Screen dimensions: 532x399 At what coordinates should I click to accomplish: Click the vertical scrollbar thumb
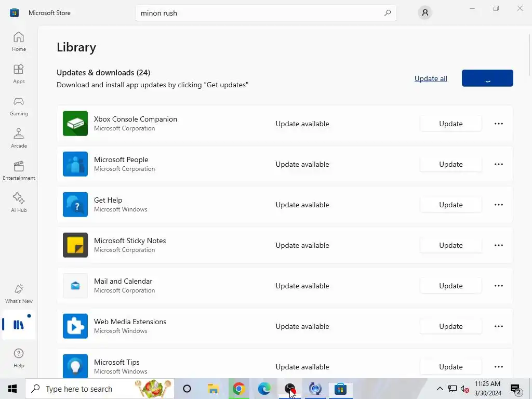(x=530, y=55)
